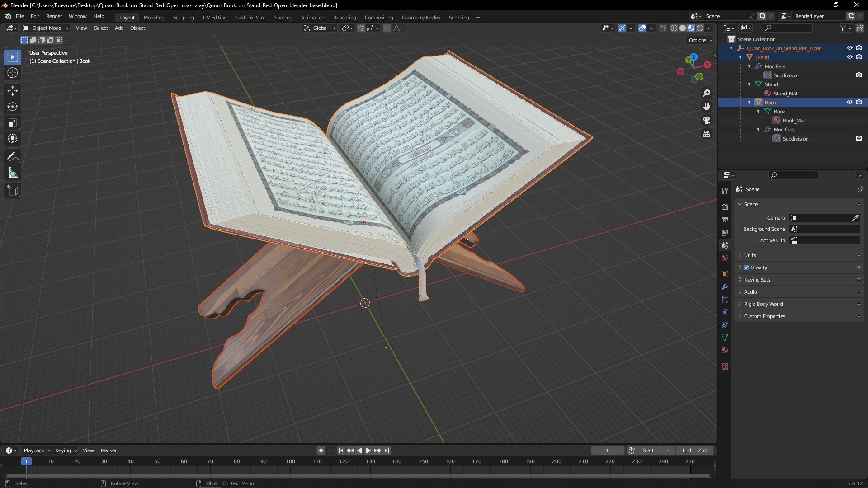Hide the Book object in viewport
Viewport: 868px width, 488px height.
click(849, 102)
